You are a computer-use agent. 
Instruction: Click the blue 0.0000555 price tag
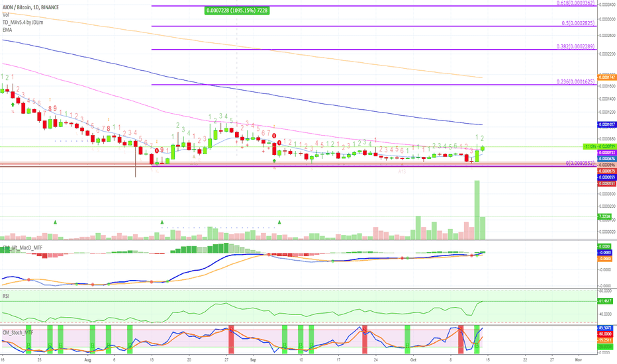coord(606,177)
